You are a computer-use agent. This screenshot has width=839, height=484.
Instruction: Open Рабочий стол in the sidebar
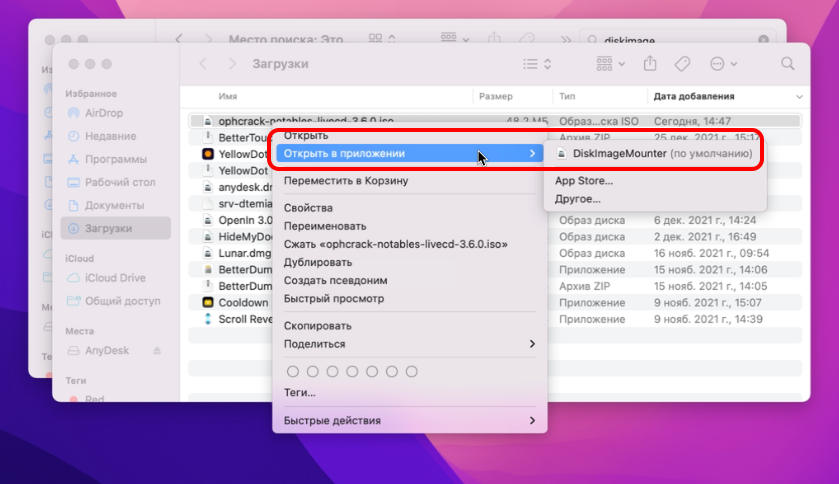pyautogui.click(x=116, y=182)
